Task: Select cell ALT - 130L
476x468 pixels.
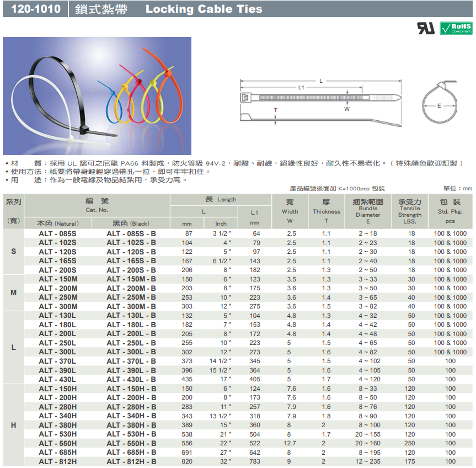Action: click(x=57, y=316)
